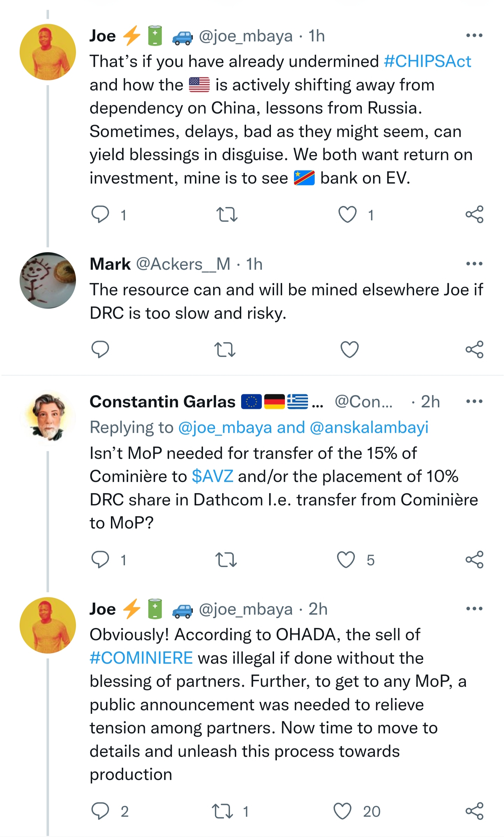The width and height of the screenshot is (504, 837).
Task: Open more options on Joe's OHADA tweet
Action: coord(474,609)
